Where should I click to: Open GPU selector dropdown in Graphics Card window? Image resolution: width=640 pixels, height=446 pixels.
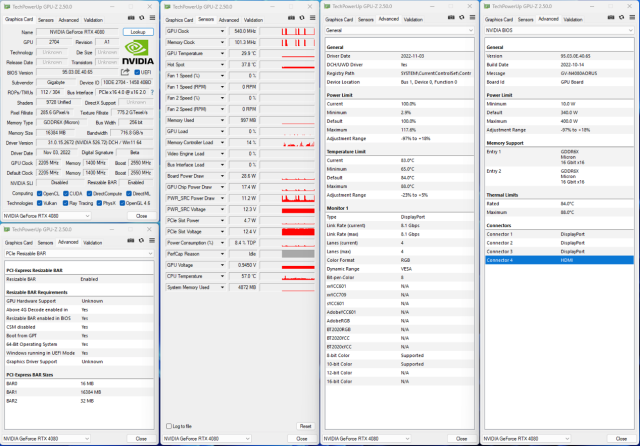[x=47, y=216]
